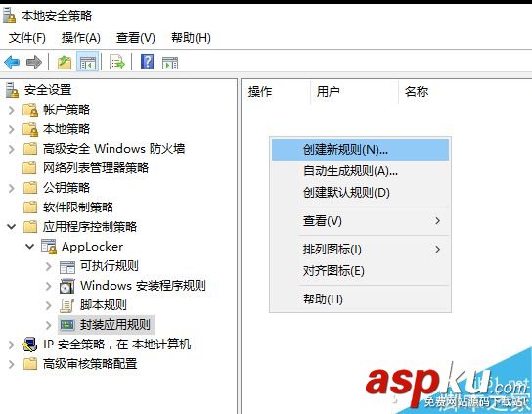532x414 pixels.
Task: Click the 应用程序控制策略 folder icon
Action: [30, 227]
